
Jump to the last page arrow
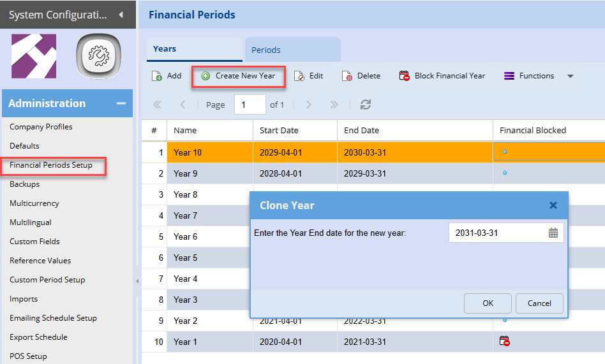(x=334, y=105)
